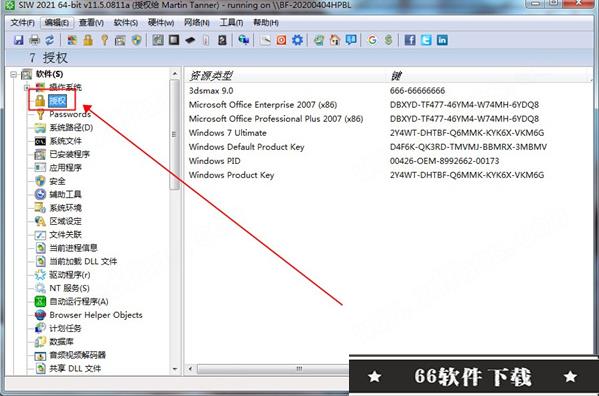Click the blue gear settings icon
This screenshot has width=599, height=396.
(x=297, y=40)
